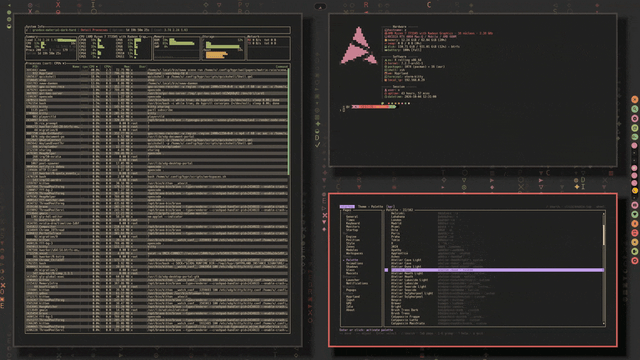Open the Mascots page in settings sidebar

pos(352,273)
